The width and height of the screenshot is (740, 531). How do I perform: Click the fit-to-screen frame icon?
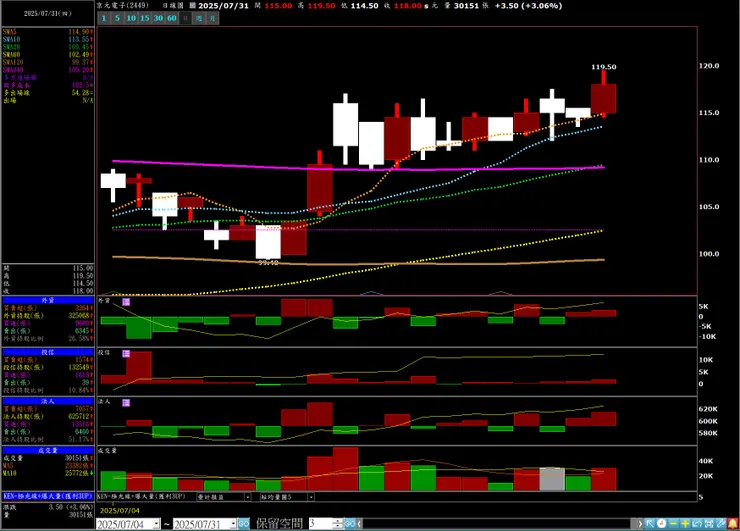(x=709, y=523)
